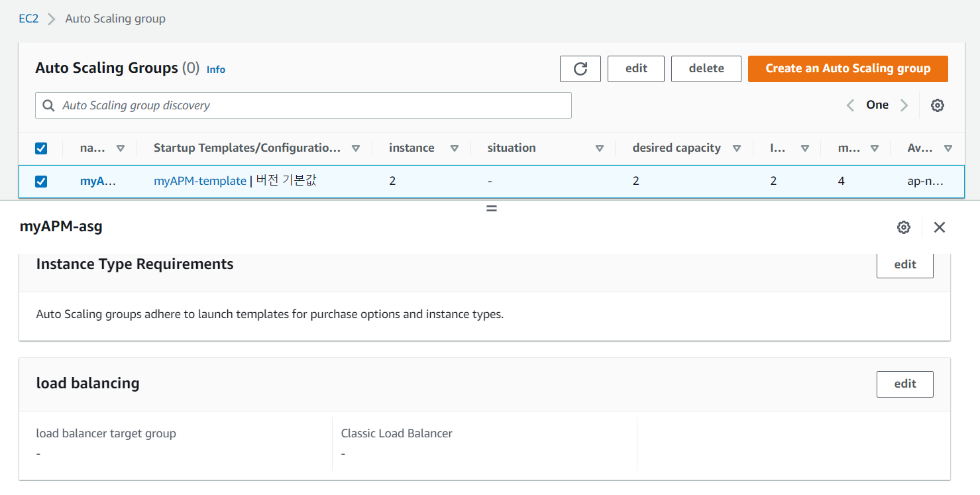The height and width of the screenshot is (495, 980).
Task: Go to previous page arrow
Action: [850, 105]
